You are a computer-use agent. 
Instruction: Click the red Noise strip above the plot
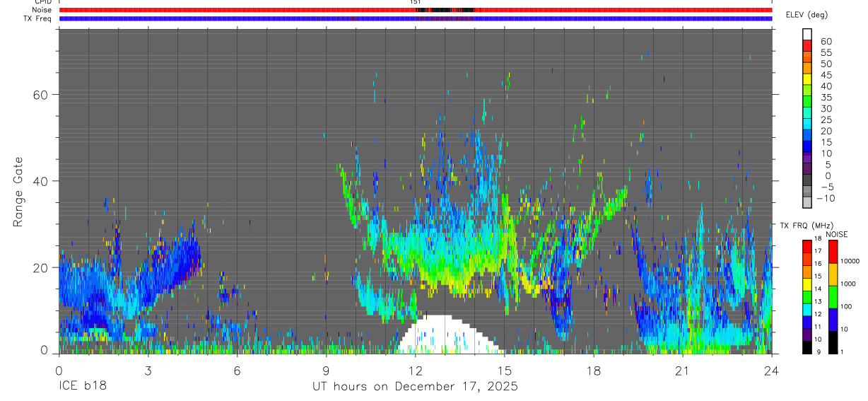pos(415,10)
